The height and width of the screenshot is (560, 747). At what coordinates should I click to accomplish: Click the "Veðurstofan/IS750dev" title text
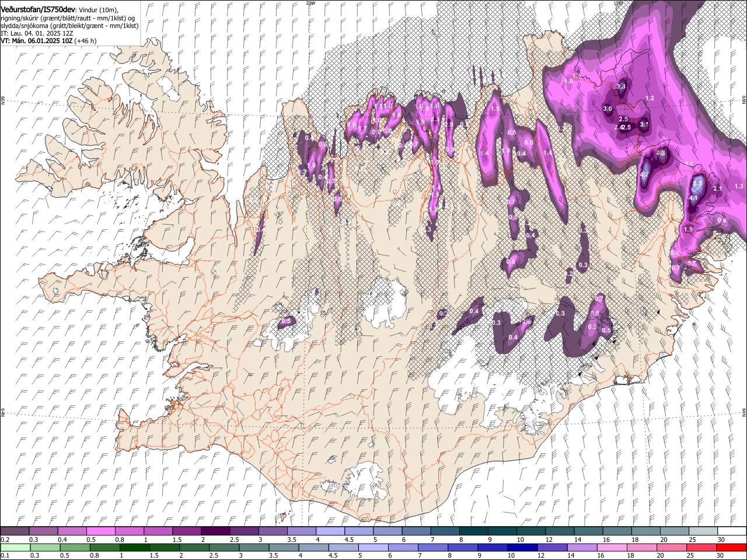pos(38,9)
